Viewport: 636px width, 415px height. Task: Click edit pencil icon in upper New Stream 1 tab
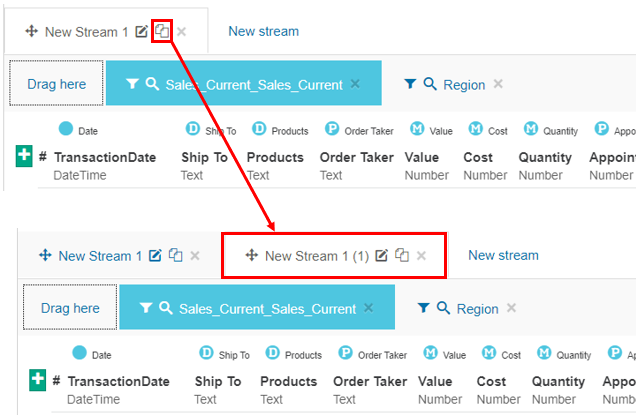(142, 32)
